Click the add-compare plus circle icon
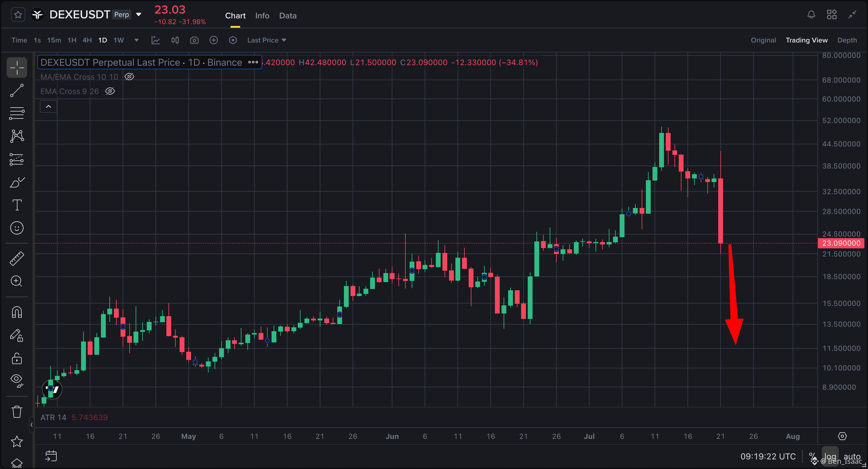Screen dimensions: 868x469 (x=214, y=40)
